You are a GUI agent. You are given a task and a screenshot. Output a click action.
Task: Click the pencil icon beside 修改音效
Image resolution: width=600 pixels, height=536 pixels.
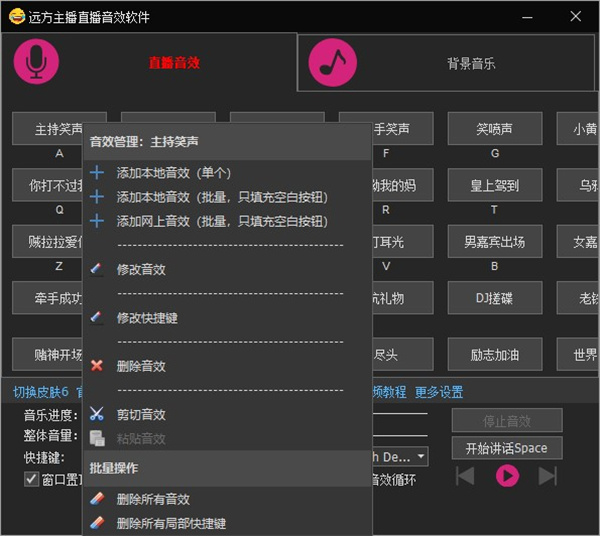click(96, 269)
